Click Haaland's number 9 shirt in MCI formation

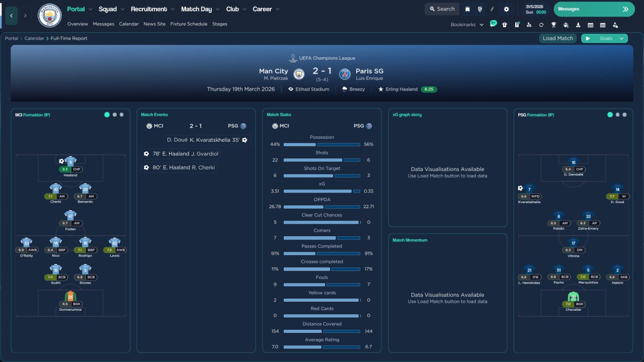70,161
